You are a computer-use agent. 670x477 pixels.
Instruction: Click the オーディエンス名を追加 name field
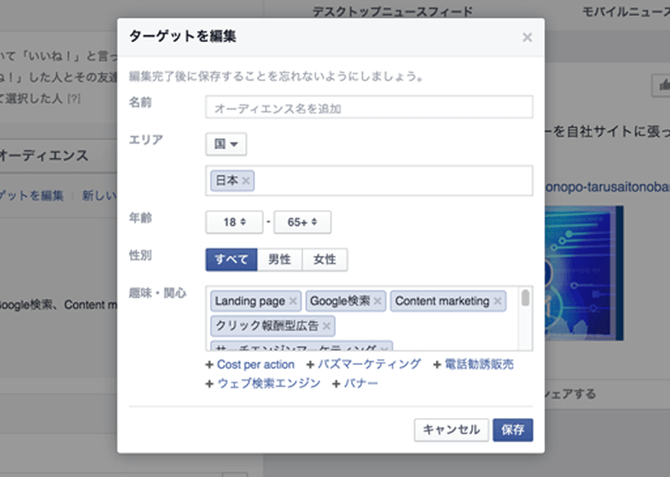[369, 107]
